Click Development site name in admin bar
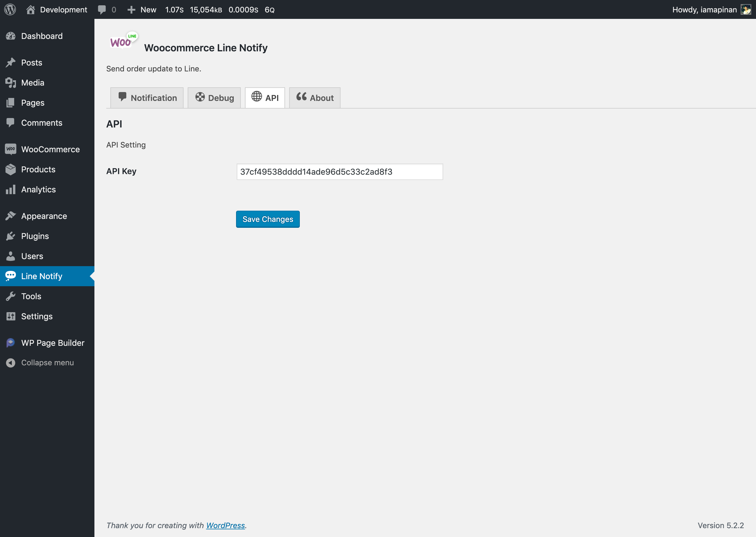Screen dimensions: 756x537 point(63,9)
